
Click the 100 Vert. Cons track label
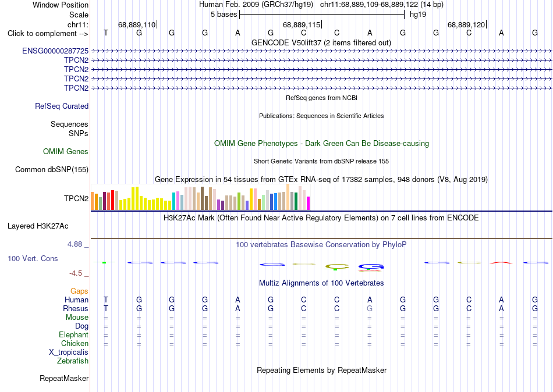pos(33,259)
